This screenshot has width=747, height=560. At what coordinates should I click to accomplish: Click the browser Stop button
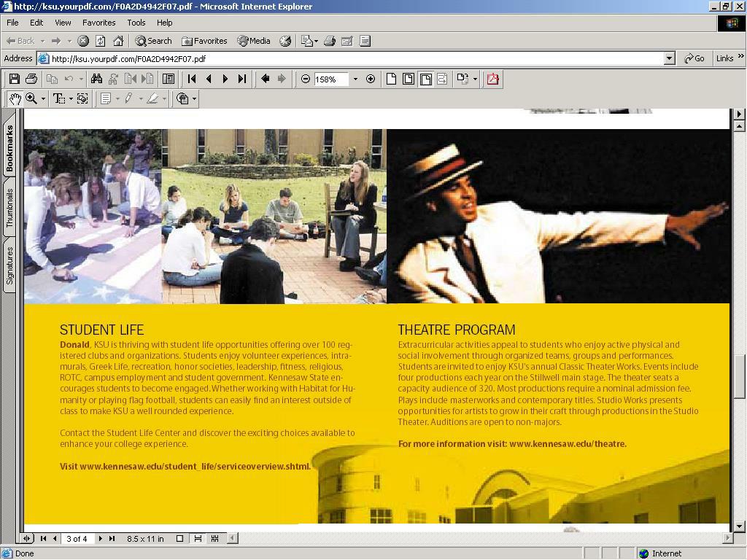[x=83, y=41]
